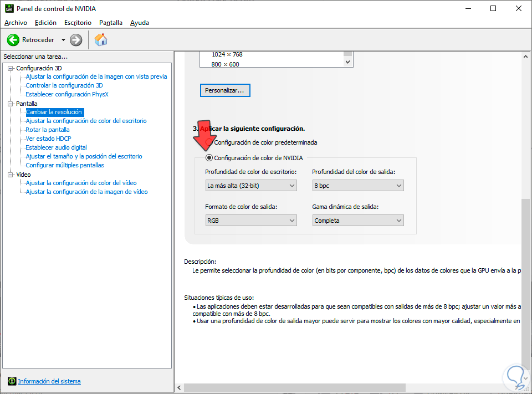
Task: Maximize the NVIDIA Control Panel window
Action: 493,8
